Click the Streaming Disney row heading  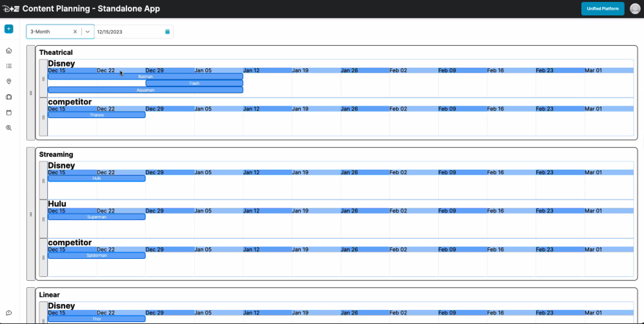pos(61,165)
